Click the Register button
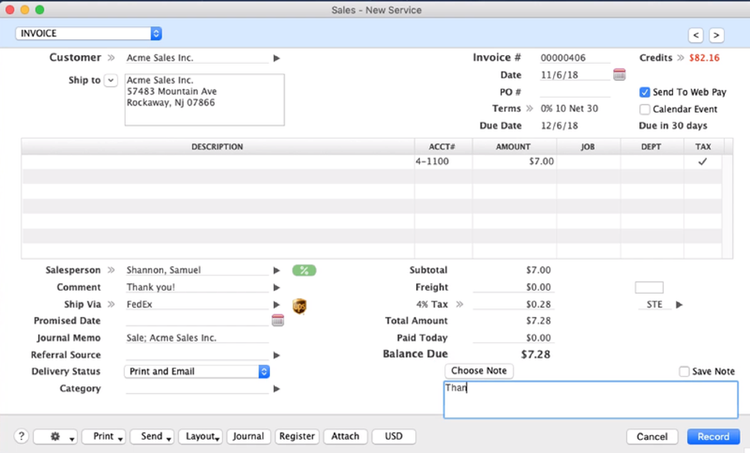The height and width of the screenshot is (453, 750). point(297,436)
